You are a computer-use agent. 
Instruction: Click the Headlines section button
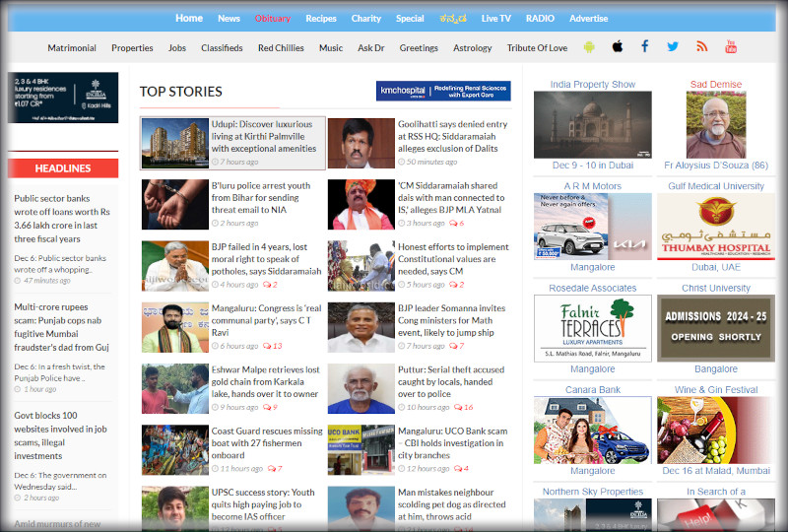click(63, 168)
